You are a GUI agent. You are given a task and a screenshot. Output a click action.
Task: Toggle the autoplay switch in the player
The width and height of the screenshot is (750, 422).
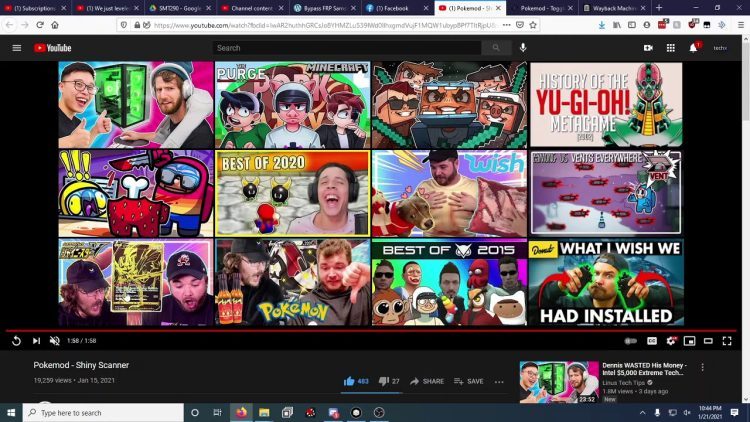click(x=630, y=341)
